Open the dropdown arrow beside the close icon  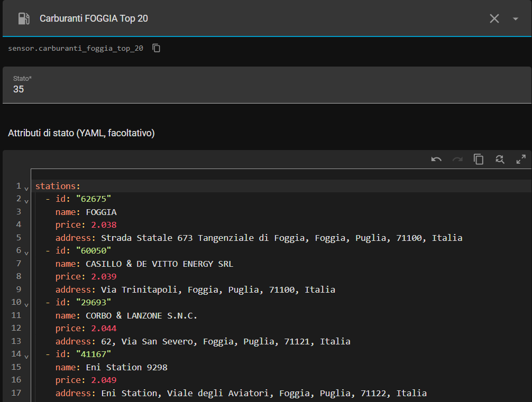[516, 18]
